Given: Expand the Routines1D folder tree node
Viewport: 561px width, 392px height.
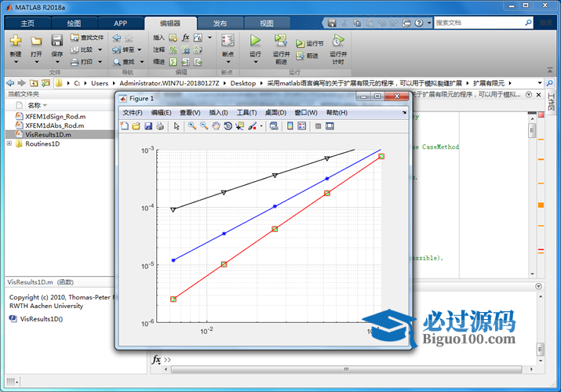Looking at the screenshot, I should point(9,144).
